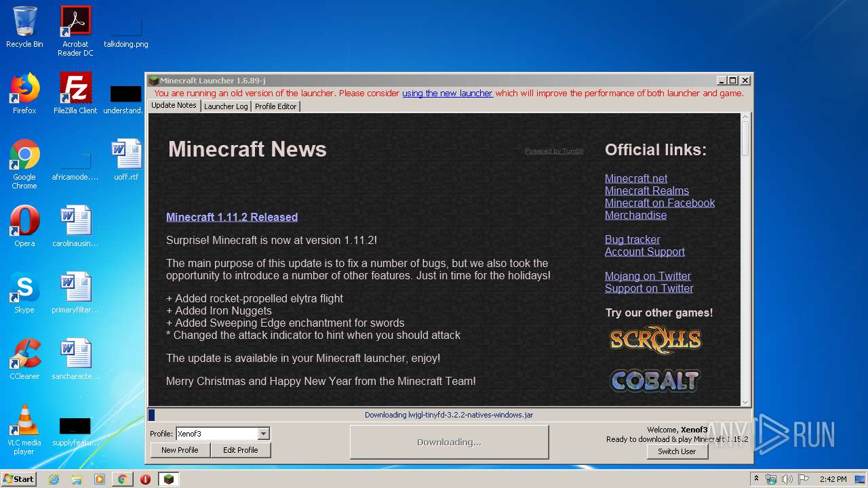This screenshot has height=488, width=868.
Task: Select the understand file icon
Action: coord(125,98)
